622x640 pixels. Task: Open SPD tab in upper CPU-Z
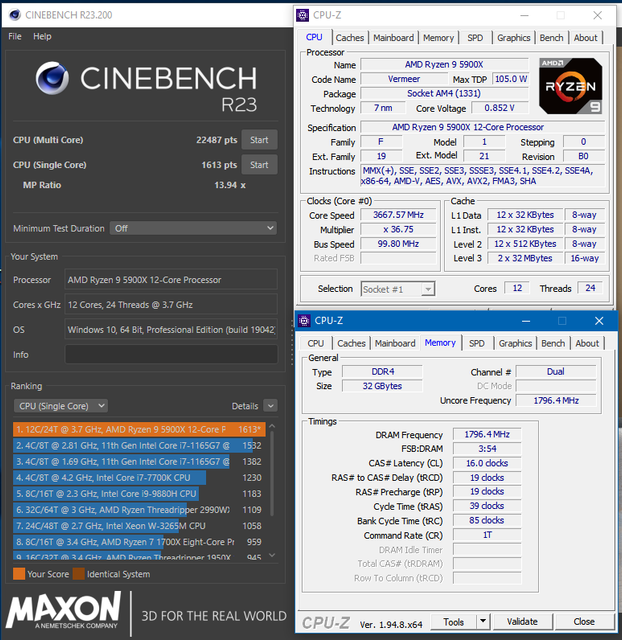475,38
